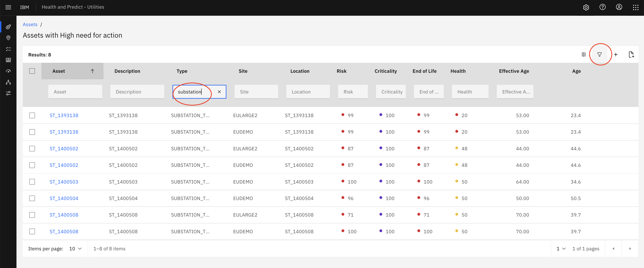Click the Age column header

click(577, 71)
